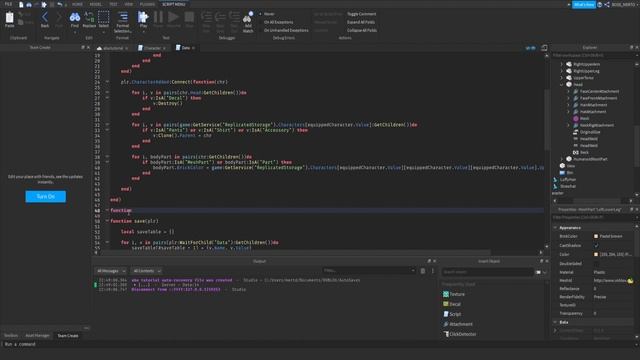640x360 pixels.
Task: Click the What's New button
Action: click(x=584, y=4)
